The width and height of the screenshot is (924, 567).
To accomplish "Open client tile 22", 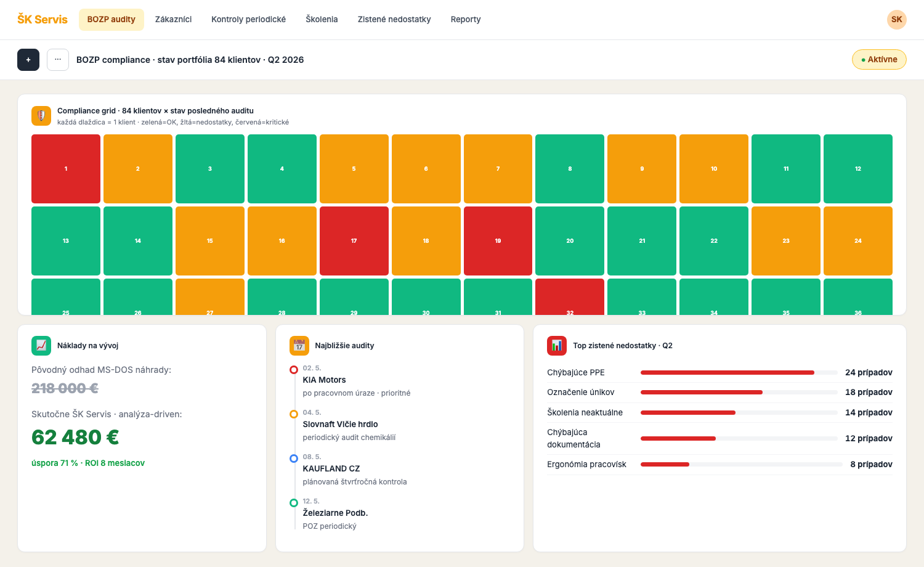I will point(714,241).
